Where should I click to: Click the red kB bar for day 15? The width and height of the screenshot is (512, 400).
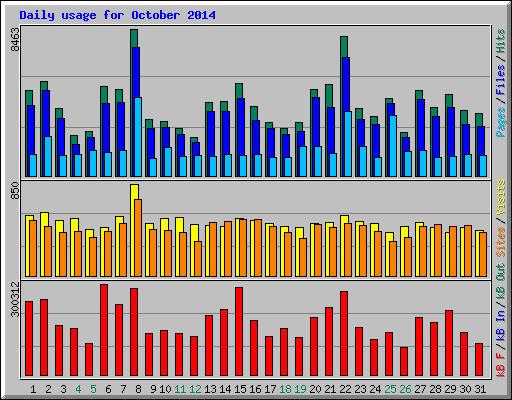point(239,331)
